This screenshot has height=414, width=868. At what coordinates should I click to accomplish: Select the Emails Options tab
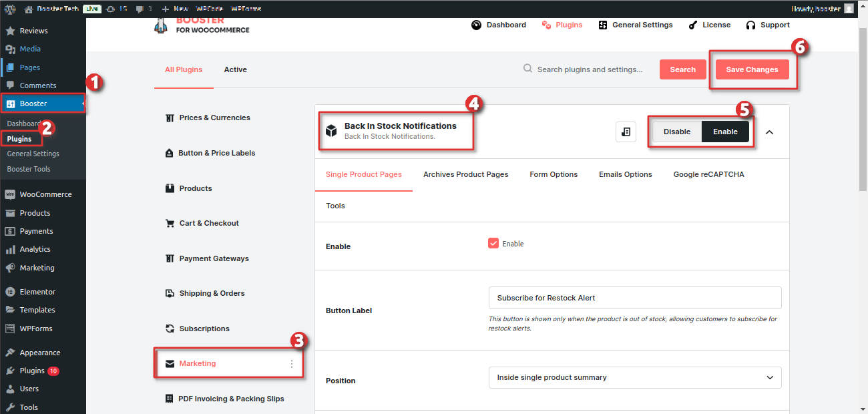626,174
